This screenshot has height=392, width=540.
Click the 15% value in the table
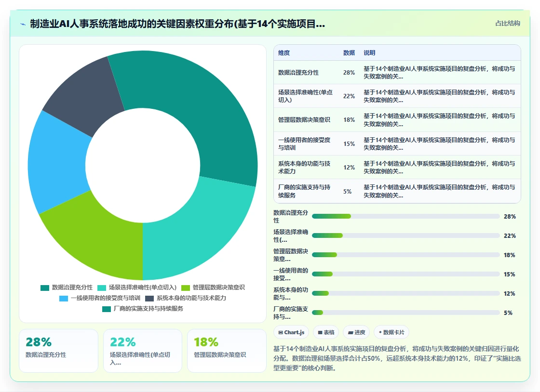coord(349,144)
